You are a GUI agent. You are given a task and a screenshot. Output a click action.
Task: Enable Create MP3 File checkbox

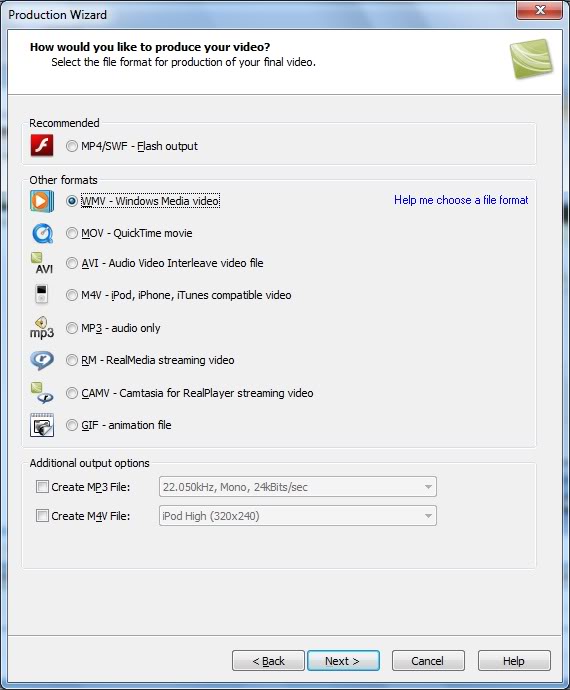pyautogui.click(x=42, y=487)
